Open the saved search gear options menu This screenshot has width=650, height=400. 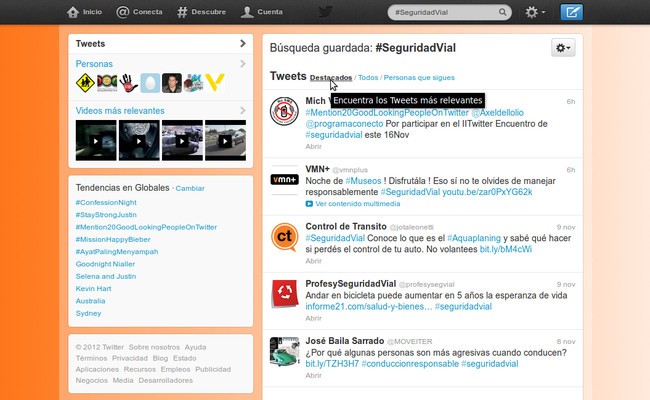[x=563, y=48]
